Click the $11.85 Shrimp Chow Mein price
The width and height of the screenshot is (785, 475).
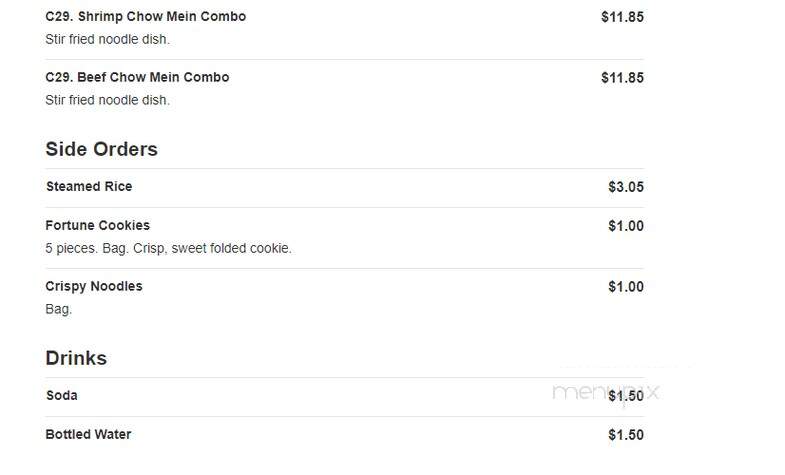pyautogui.click(x=622, y=17)
